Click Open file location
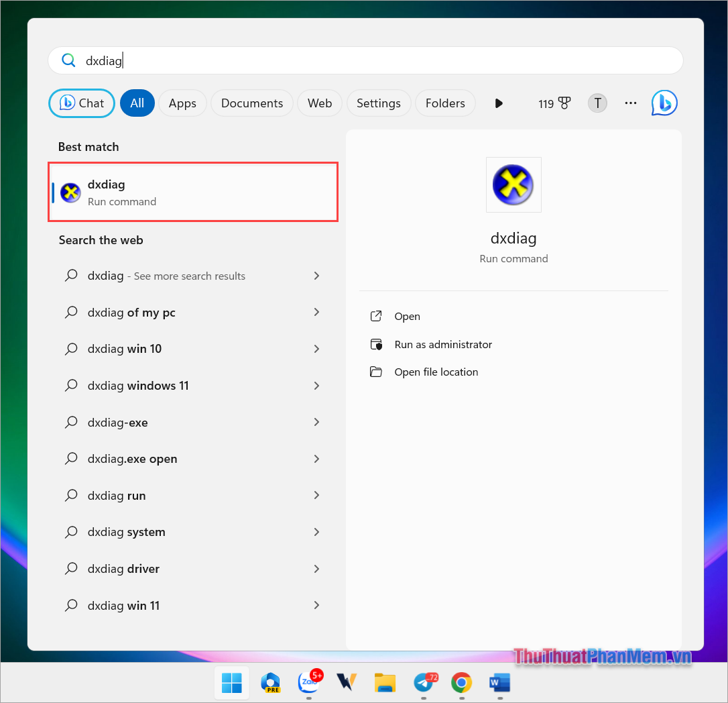 436,372
